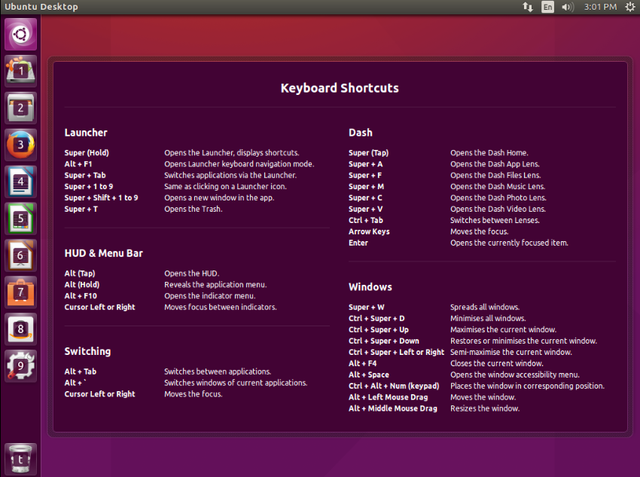This screenshot has width=640, height=477.
Task: Click the launcher icon labeled 8
Action: point(21,328)
